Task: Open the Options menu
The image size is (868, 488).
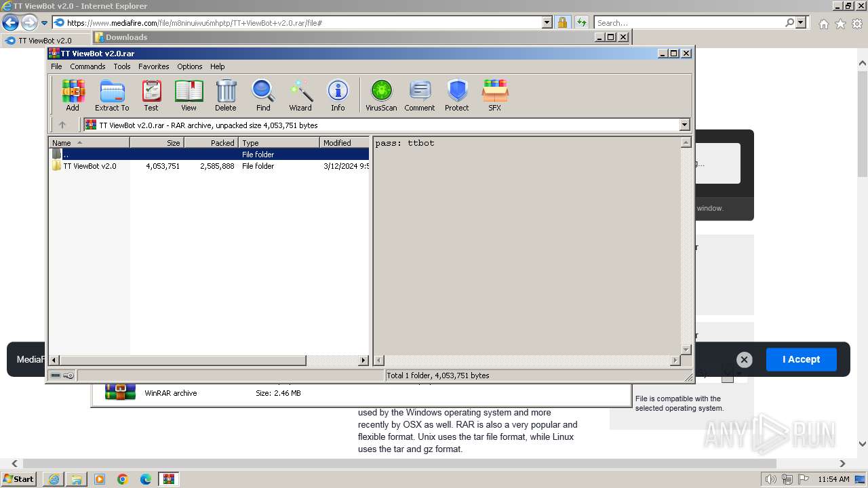Action: click(190, 66)
